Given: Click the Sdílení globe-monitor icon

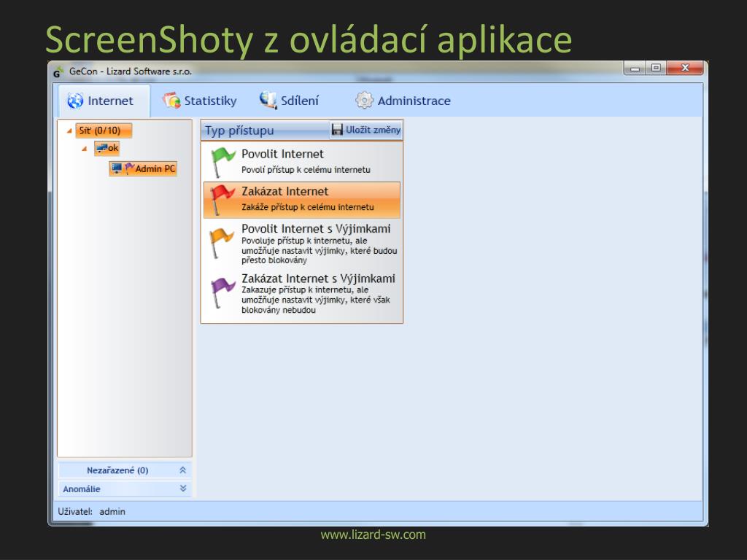Looking at the screenshot, I should pyautogui.click(x=268, y=100).
